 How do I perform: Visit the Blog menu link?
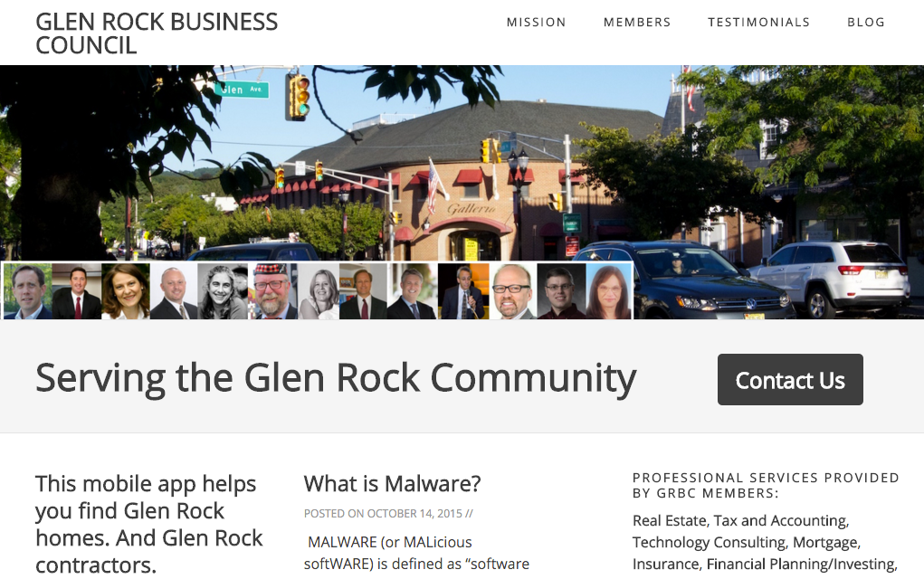coord(866,23)
